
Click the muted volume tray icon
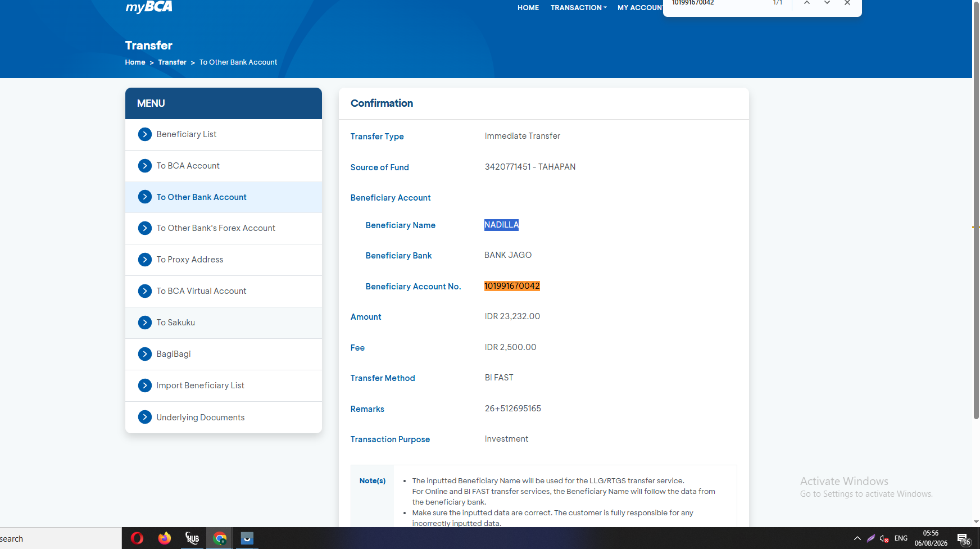click(884, 538)
